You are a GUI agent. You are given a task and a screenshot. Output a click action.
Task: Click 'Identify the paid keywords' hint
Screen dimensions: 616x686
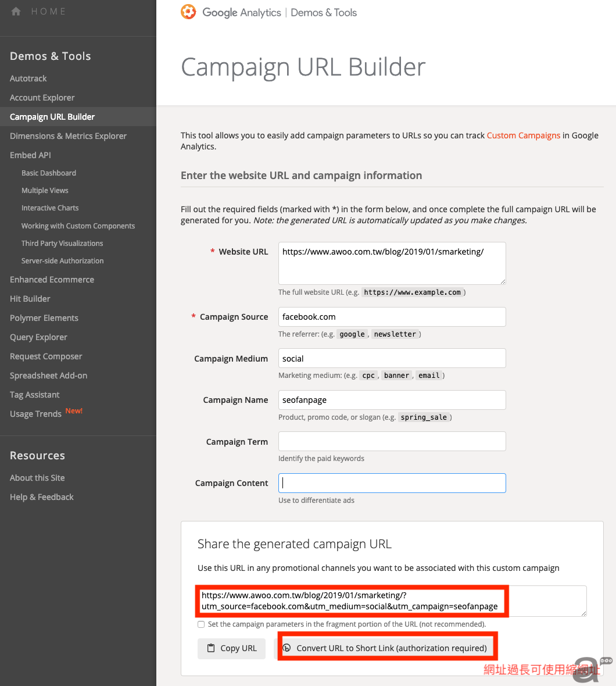pos(321,459)
